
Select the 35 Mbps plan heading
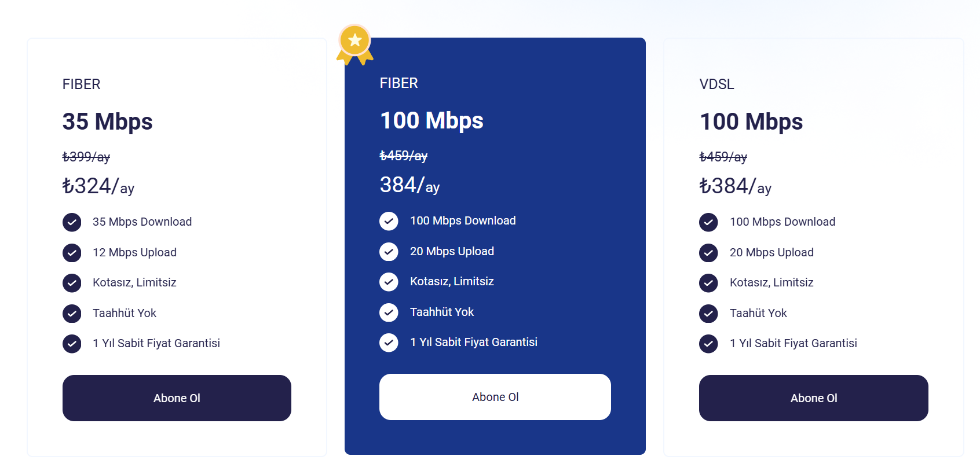click(108, 122)
